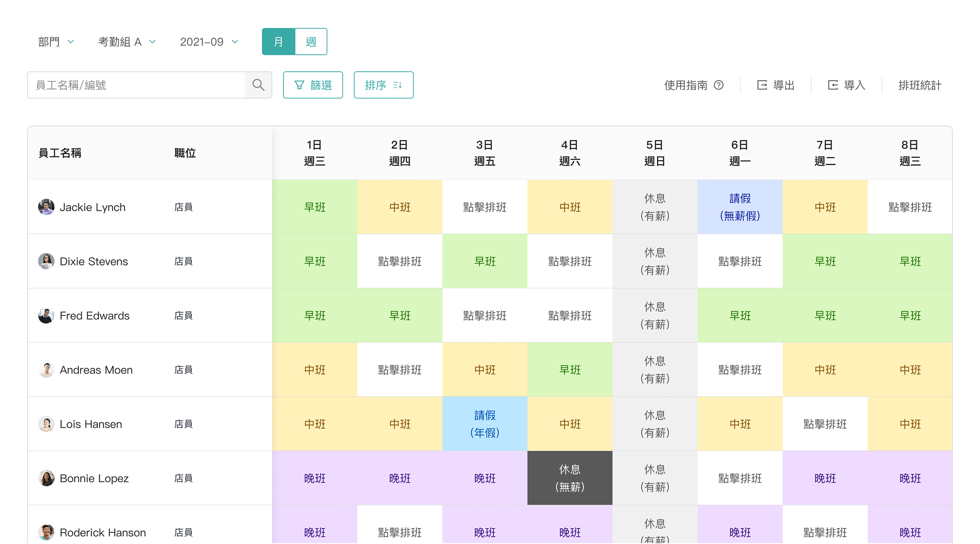Select Bonnie Lopez's dark 休息(無薪) cell

coord(569,478)
